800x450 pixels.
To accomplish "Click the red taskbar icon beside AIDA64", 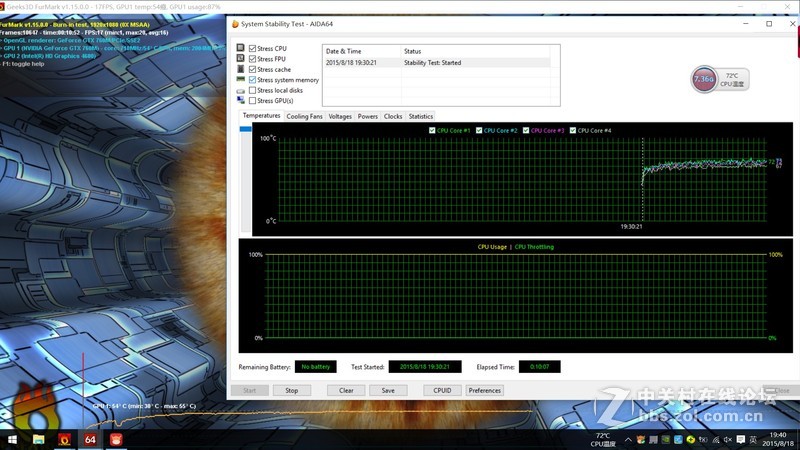I will click(116, 438).
